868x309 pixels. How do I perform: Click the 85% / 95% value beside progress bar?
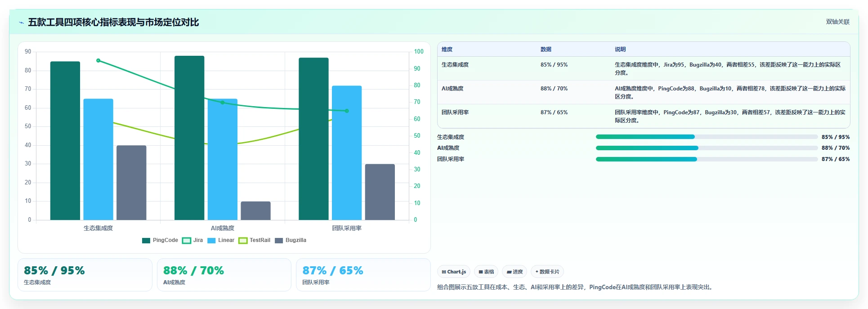pyautogui.click(x=836, y=137)
